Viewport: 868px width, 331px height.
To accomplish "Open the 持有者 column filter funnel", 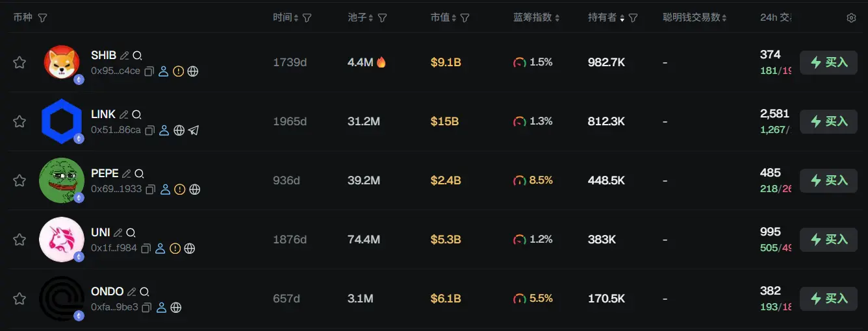I will [x=633, y=18].
